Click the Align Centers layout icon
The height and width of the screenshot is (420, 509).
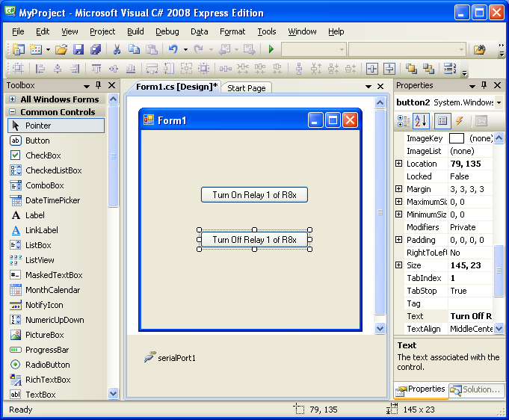pyautogui.click(x=58, y=69)
